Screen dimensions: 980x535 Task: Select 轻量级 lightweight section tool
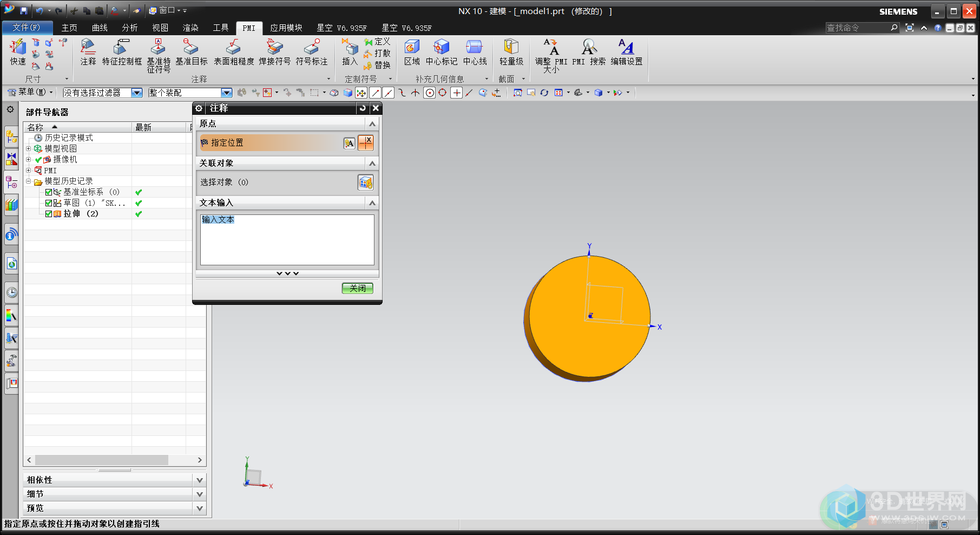(511, 52)
